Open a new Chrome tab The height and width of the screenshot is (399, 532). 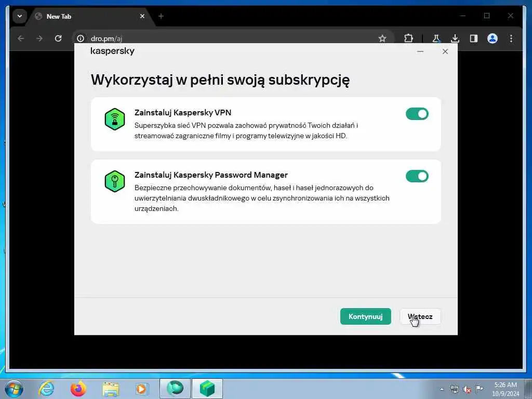(x=161, y=16)
